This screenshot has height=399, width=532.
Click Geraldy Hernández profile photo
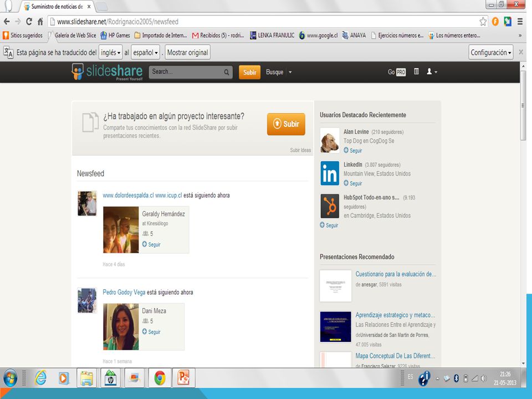pyautogui.click(x=121, y=229)
